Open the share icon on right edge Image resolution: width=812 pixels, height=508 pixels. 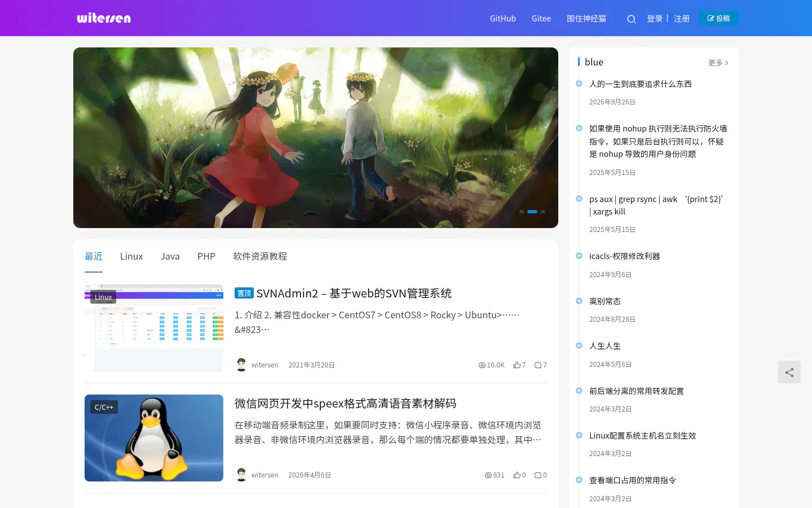pos(789,373)
